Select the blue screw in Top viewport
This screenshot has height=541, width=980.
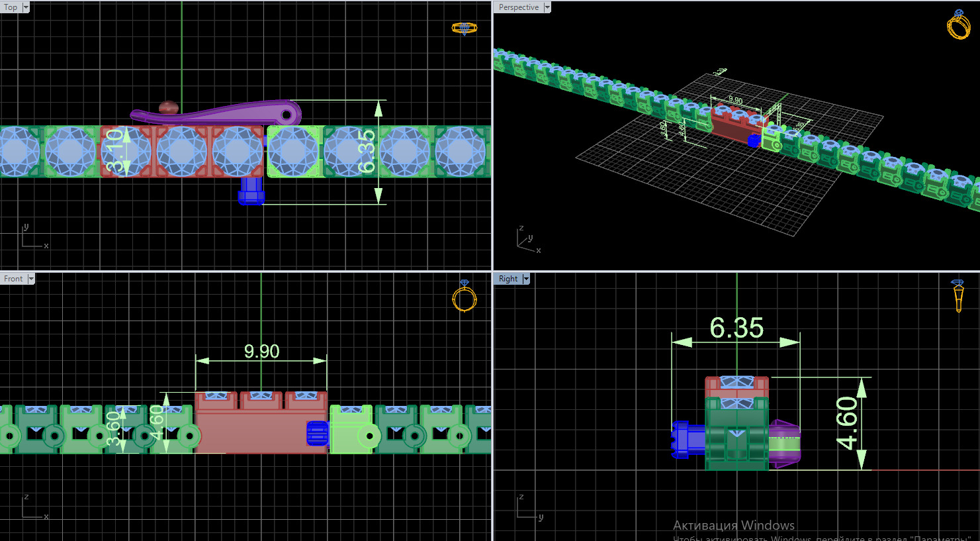point(251,191)
